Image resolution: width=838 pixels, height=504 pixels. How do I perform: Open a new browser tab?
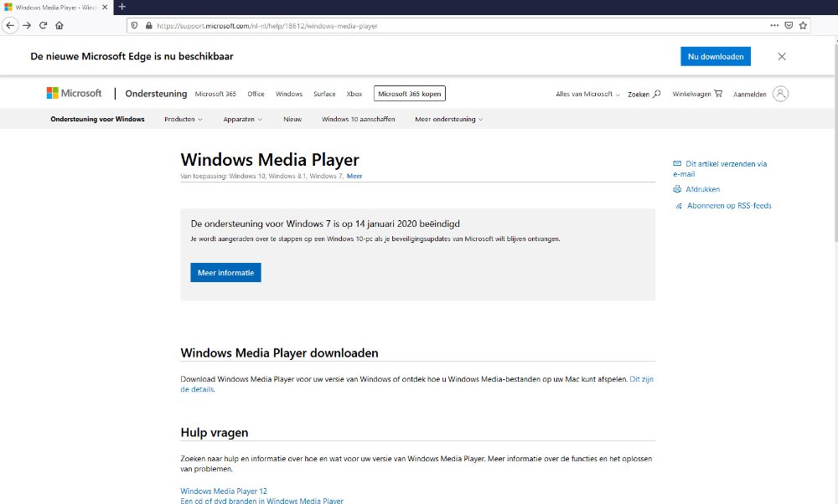pos(122,7)
